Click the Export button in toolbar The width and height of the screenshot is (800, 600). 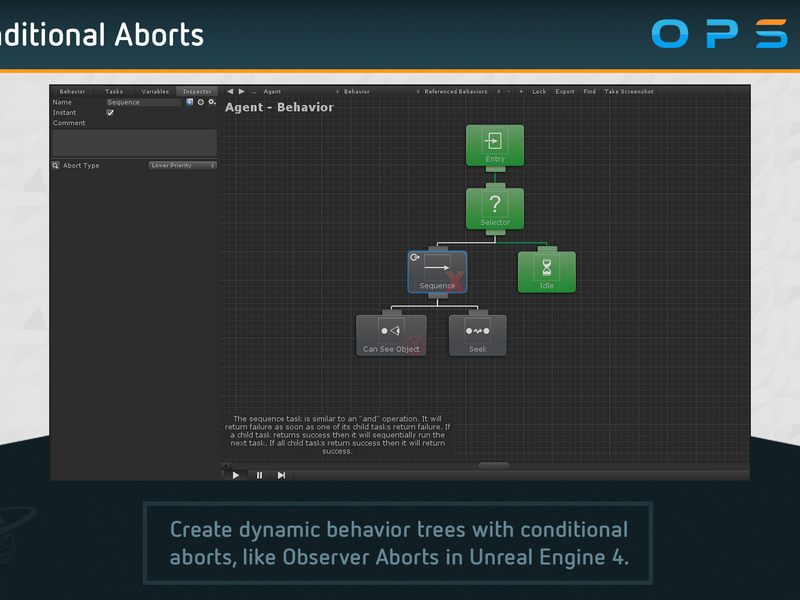click(565, 91)
